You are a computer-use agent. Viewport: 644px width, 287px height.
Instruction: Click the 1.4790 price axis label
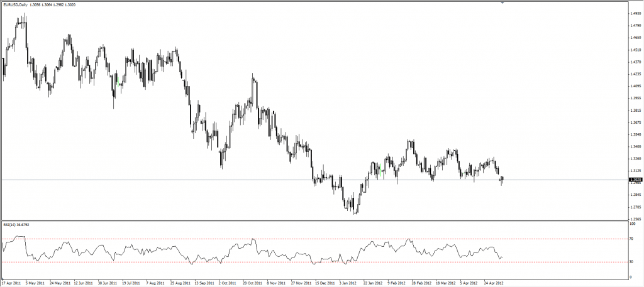[635, 25]
